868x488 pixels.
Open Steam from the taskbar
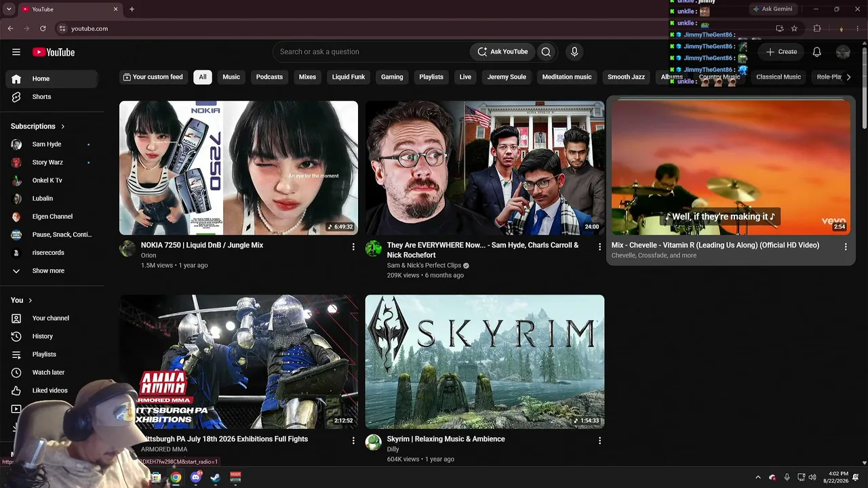tap(216, 477)
